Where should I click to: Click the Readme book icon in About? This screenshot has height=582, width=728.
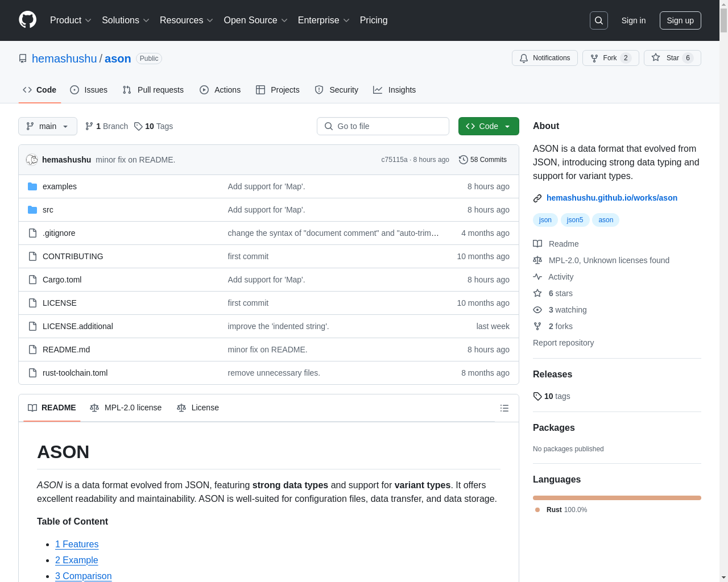click(x=537, y=244)
